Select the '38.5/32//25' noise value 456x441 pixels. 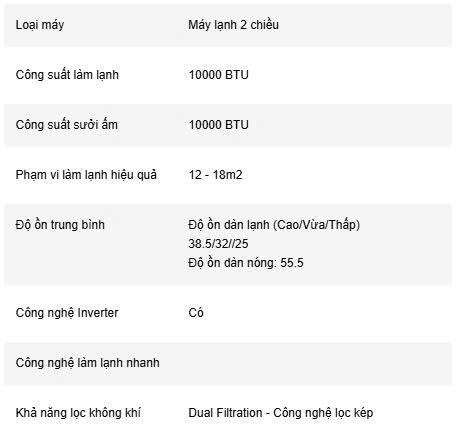[218, 244]
